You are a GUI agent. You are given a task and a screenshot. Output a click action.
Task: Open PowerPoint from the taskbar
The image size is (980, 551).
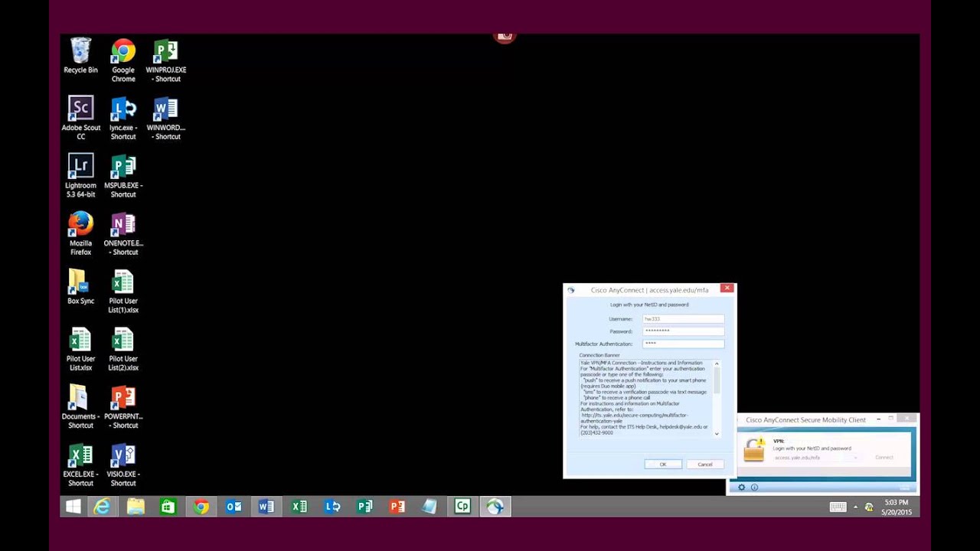tap(397, 507)
